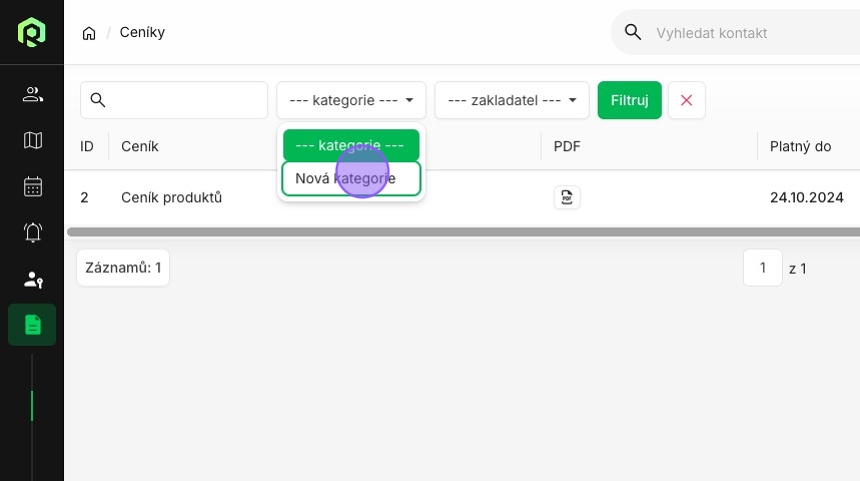Screen dimensions: 860x481
Task: Click the page number 1 box
Action: coord(762,268)
